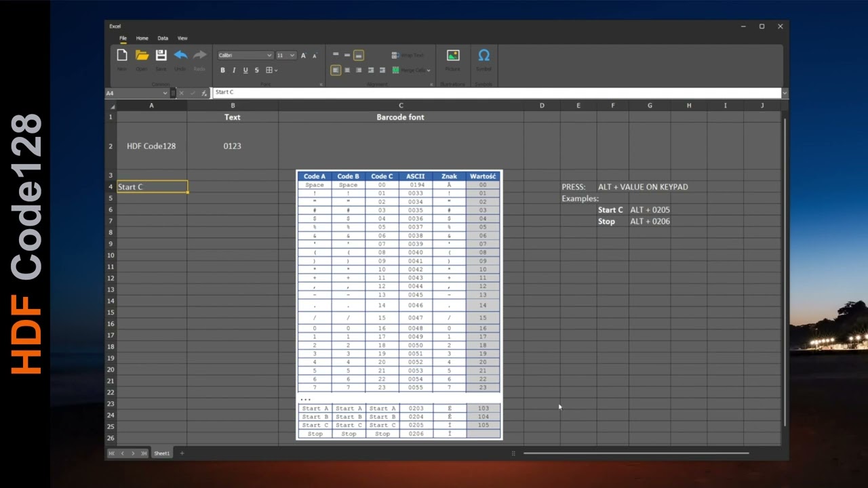Viewport: 868px width, 488px height.
Task: Select row 2 header
Action: pos(111,146)
